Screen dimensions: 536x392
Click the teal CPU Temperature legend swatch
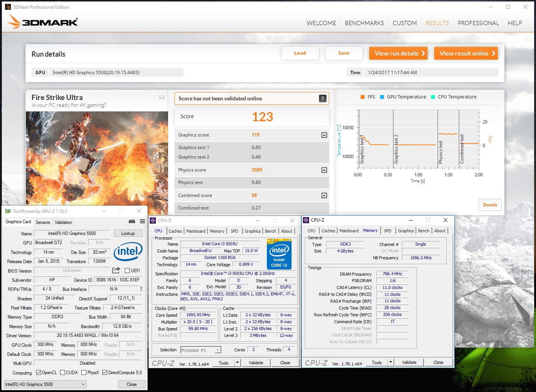[x=433, y=97]
